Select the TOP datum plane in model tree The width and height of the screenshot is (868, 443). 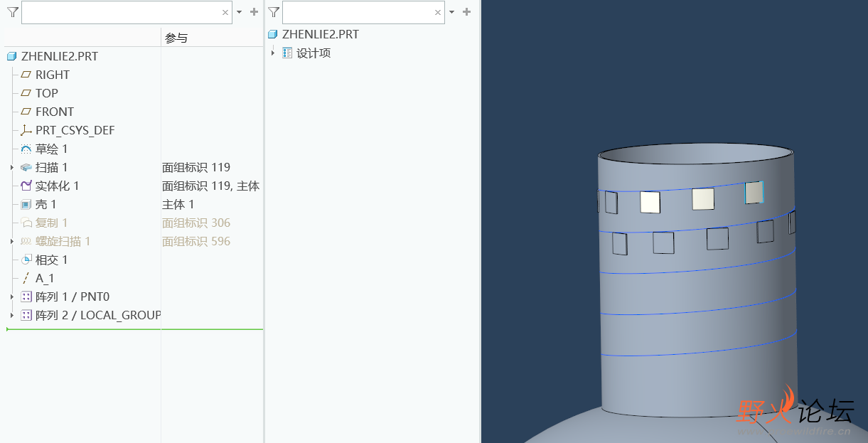coord(46,93)
